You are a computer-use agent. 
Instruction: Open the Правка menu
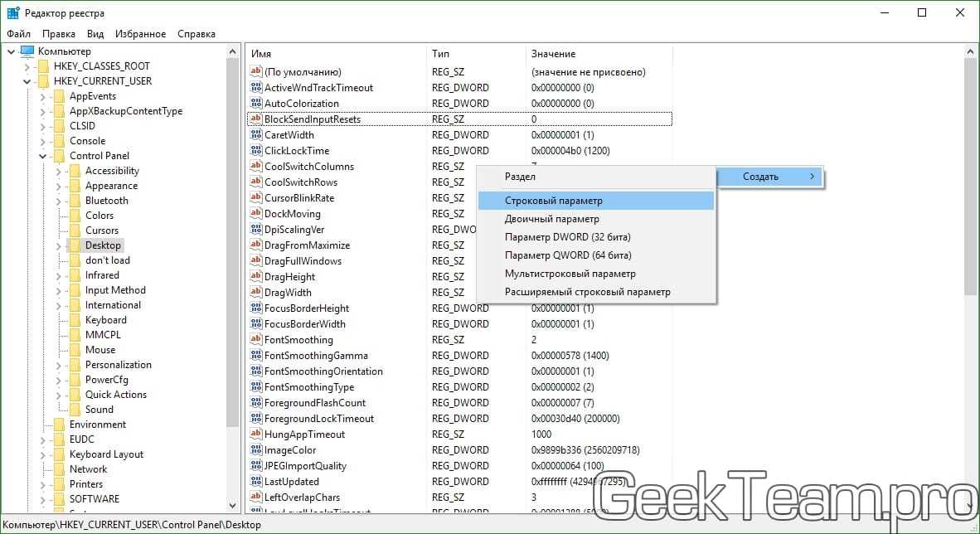coord(59,34)
